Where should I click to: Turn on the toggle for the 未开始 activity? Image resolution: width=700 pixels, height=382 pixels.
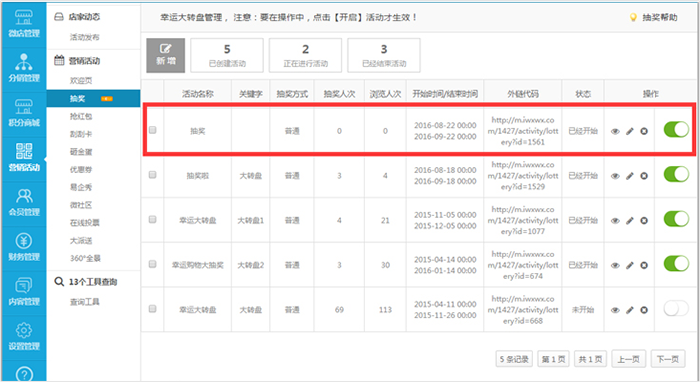tap(676, 308)
